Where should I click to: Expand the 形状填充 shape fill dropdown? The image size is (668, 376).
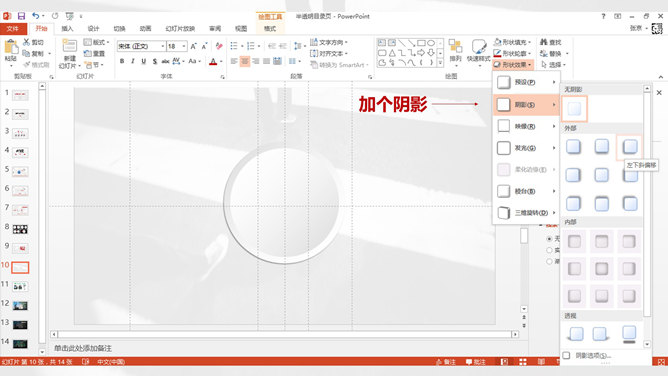[530, 42]
